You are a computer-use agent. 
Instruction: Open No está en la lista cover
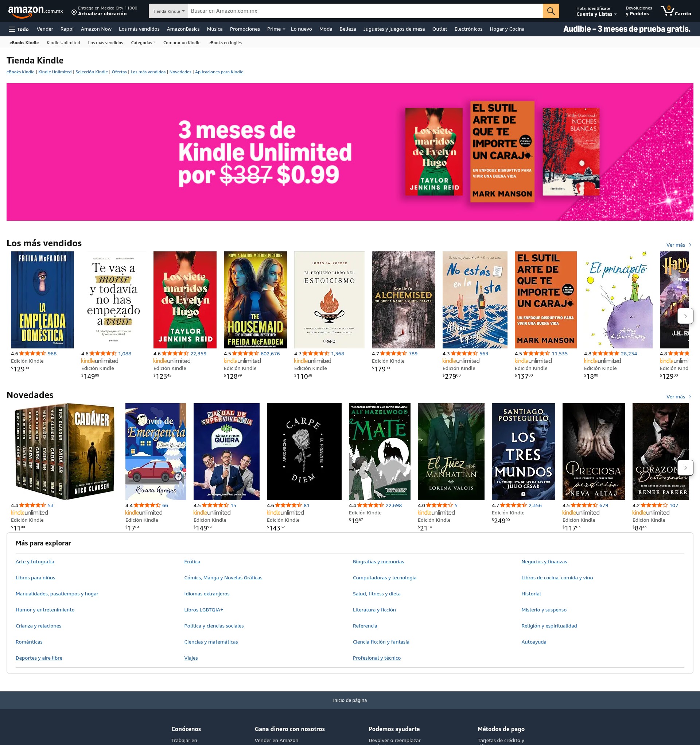475,300
